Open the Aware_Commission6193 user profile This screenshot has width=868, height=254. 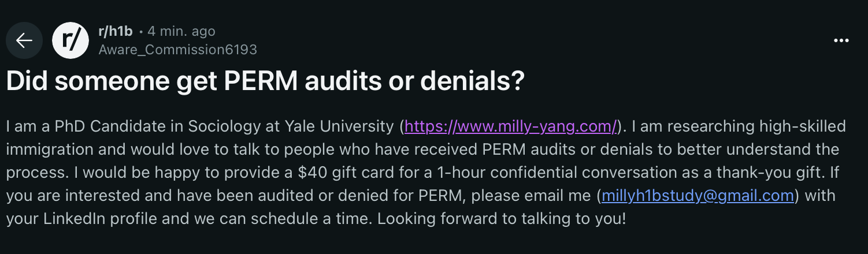click(177, 50)
